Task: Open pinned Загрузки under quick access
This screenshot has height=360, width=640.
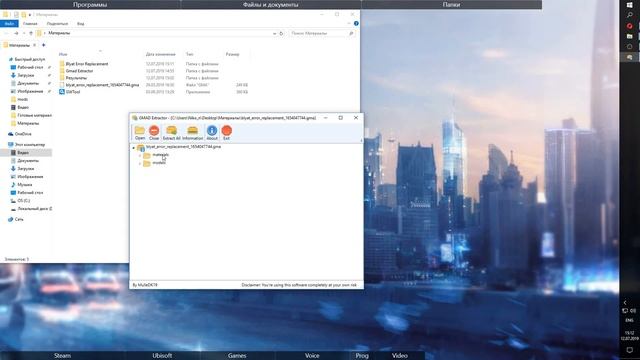Action: [x=26, y=76]
